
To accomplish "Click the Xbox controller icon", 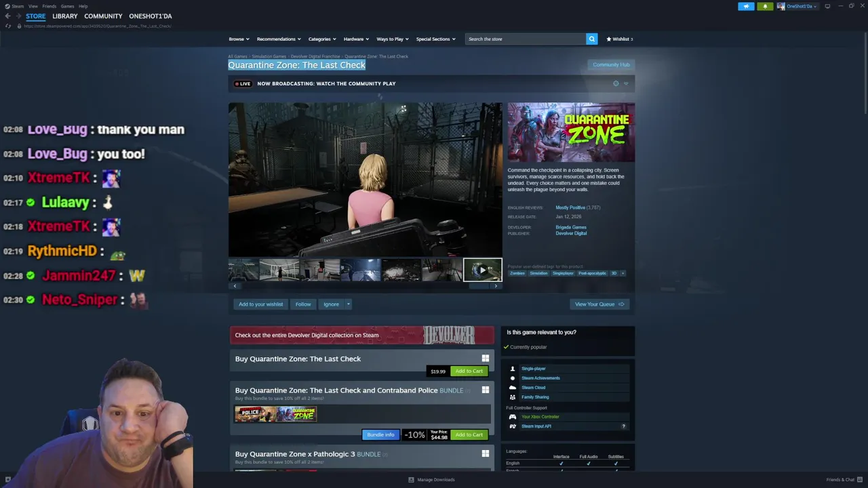I will 512,417.
